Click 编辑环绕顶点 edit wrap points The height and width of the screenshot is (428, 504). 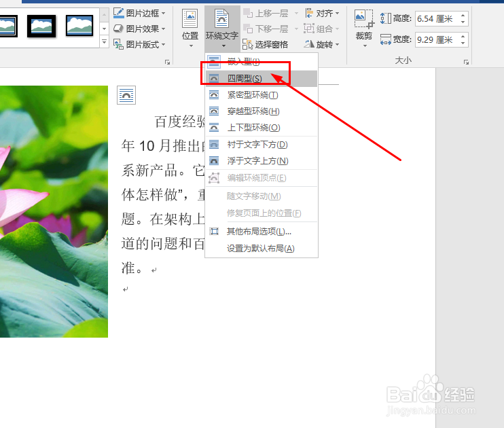(261, 178)
